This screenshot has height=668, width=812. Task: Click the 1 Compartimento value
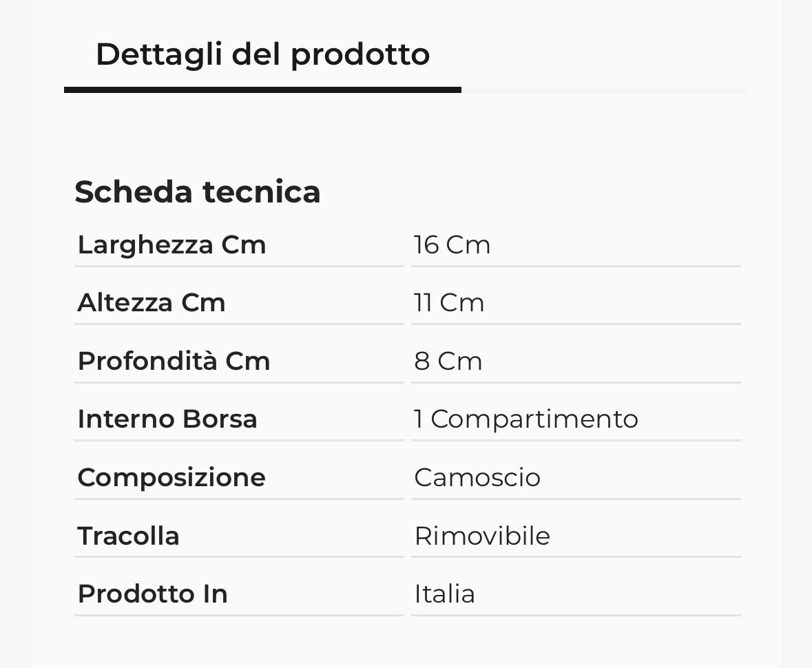point(526,419)
